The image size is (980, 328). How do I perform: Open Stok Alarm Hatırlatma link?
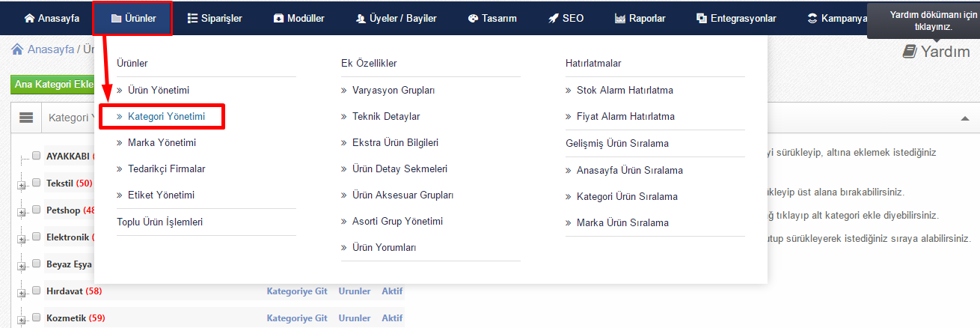pyautogui.click(x=625, y=90)
